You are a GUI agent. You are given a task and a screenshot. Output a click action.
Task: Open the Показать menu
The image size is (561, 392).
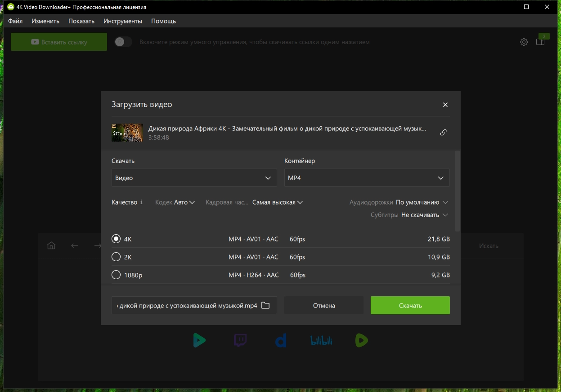tap(81, 21)
